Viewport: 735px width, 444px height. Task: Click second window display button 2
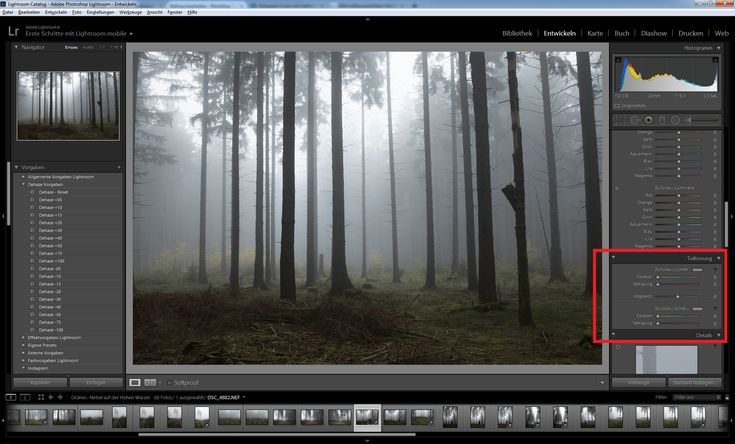[25, 397]
